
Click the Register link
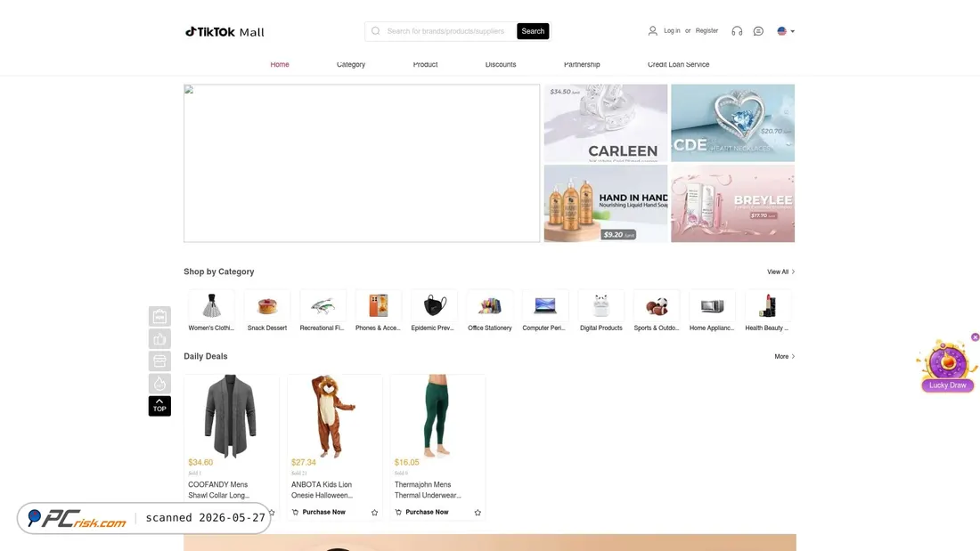point(706,30)
